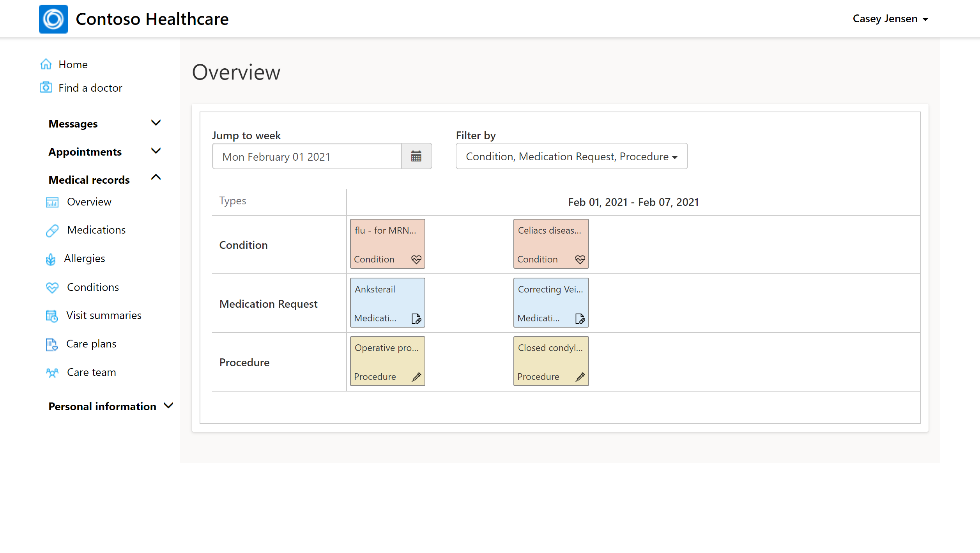Collapse the Medical records section
Screen dimensions: 980x553
156,179
